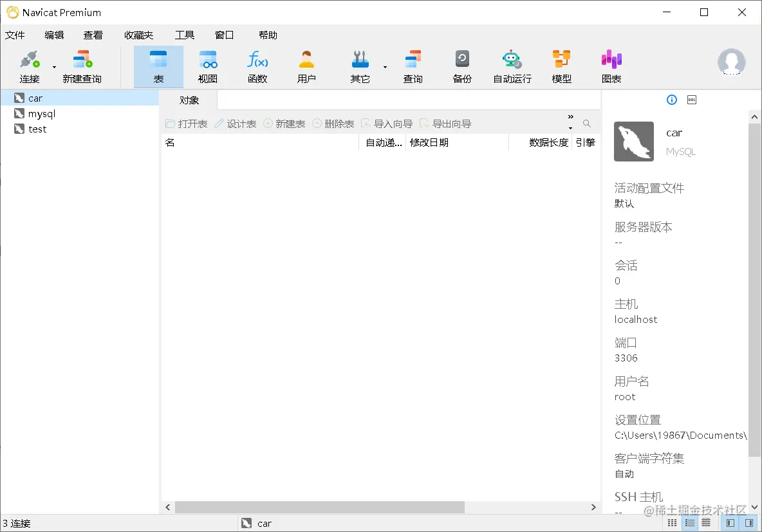Click the car status bar entry
Viewport: 762px width, 532px height.
coord(257,523)
